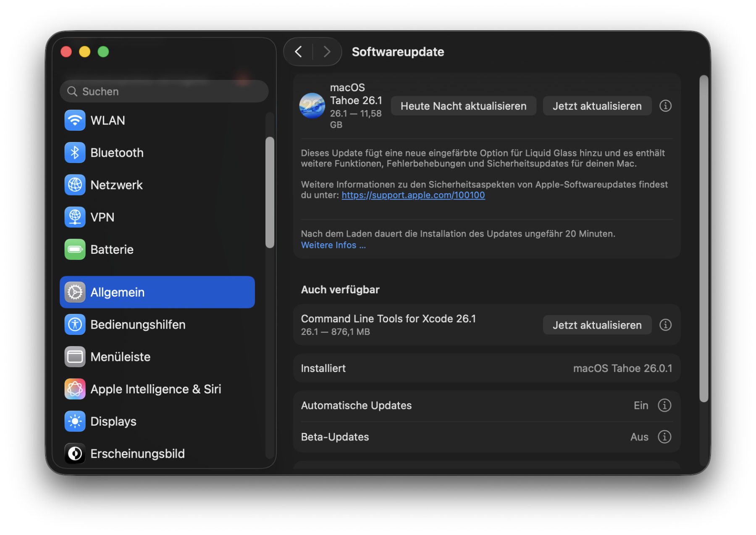Select Bedienungshilfen in the sidebar

[137, 324]
